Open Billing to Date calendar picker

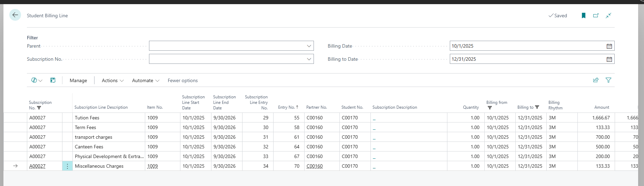(x=609, y=59)
